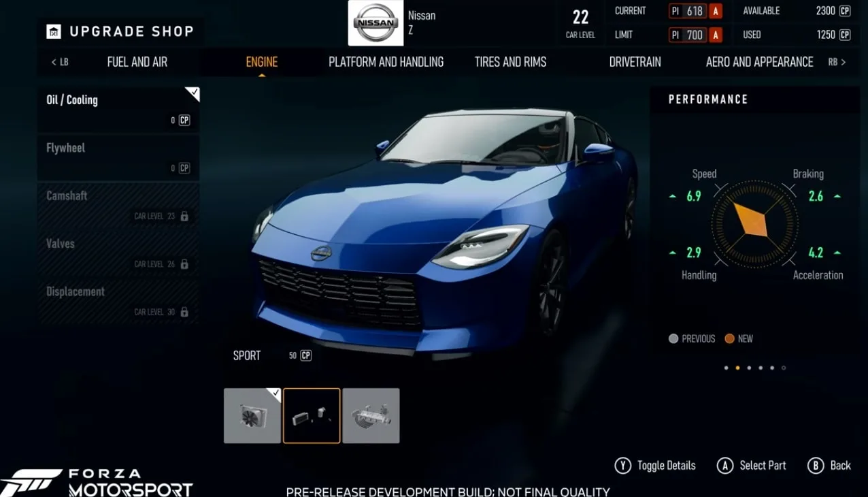The height and width of the screenshot is (497, 868).
Task: Click the Braking 2.6 value
Action: (816, 197)
